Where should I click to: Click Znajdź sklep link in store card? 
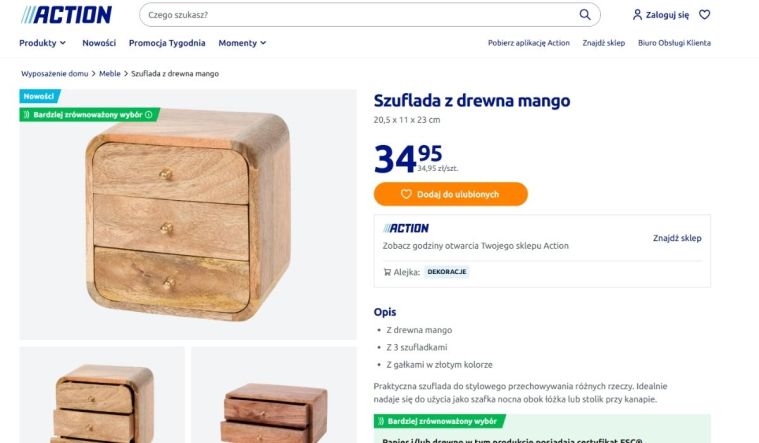(x=677, y=238)
